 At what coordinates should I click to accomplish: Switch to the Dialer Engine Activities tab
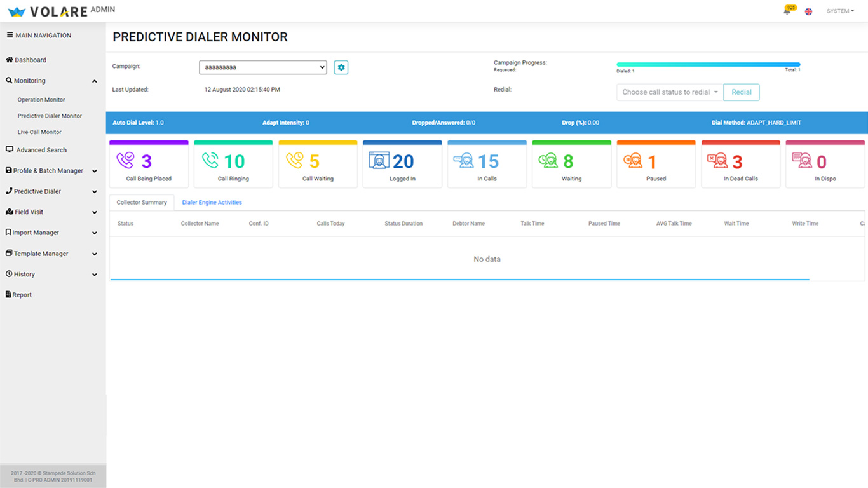pos(212,203)
